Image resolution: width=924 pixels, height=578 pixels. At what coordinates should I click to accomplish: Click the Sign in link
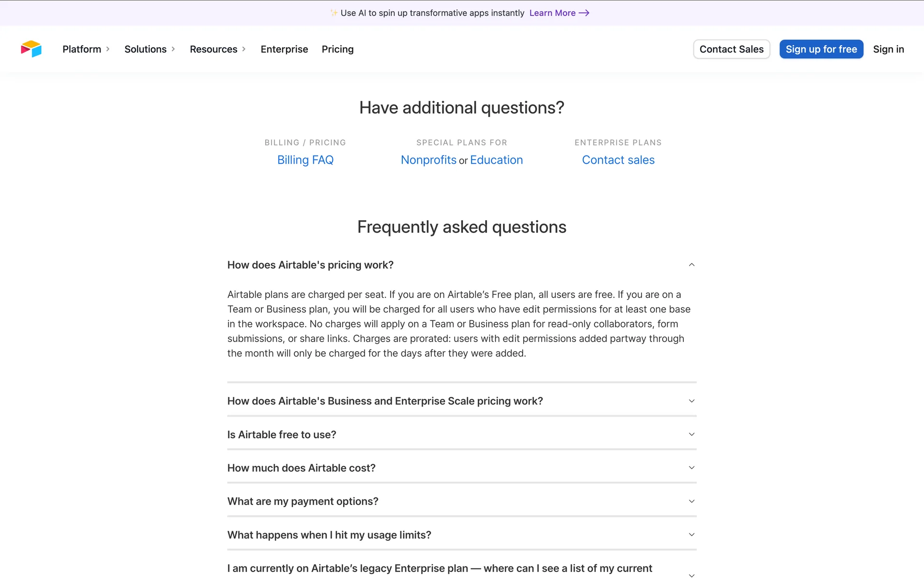click(x=888, y=49)
